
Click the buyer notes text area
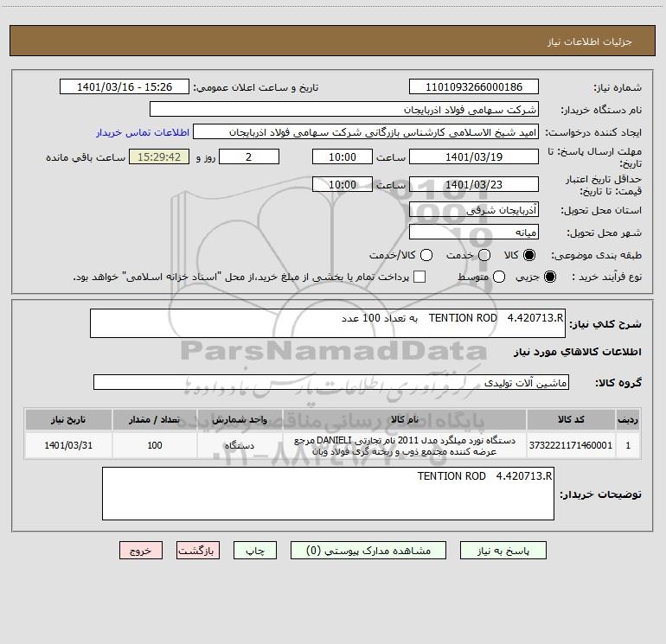click(x=328, y=494)
